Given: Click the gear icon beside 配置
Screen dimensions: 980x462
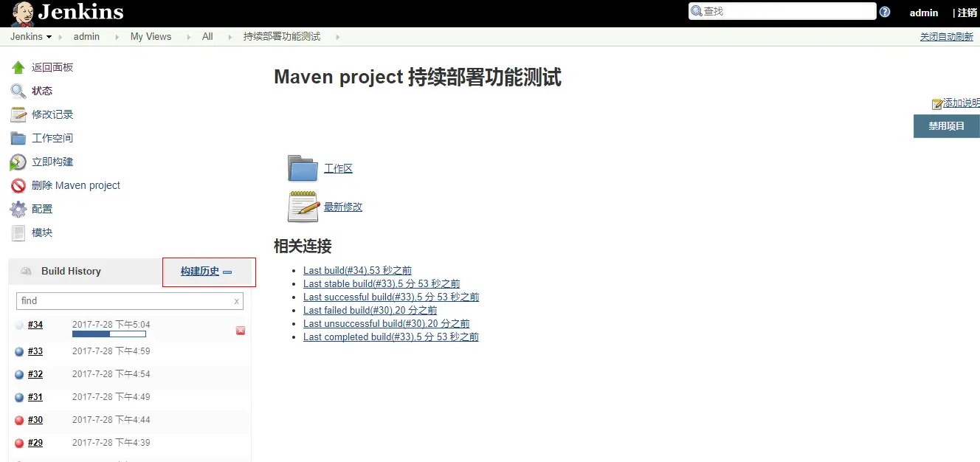Looking at the screenshot, I should click(18, 209).
